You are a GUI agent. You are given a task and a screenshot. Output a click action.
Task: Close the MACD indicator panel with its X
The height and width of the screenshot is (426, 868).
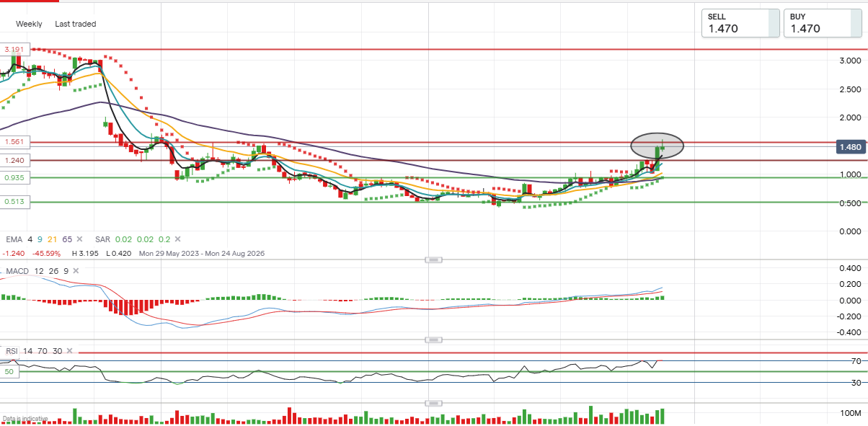click(x=76, y=271)
